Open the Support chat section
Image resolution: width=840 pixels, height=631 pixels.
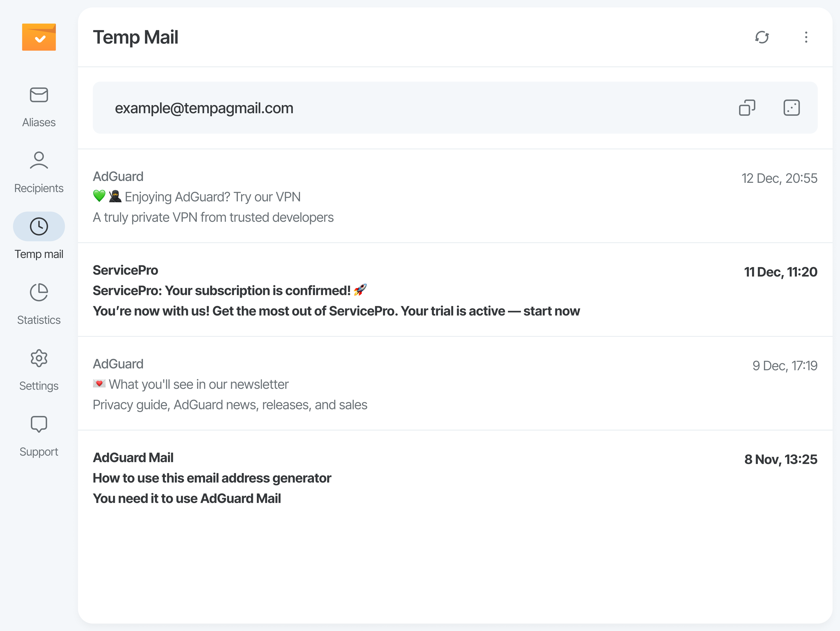(39, 424)
